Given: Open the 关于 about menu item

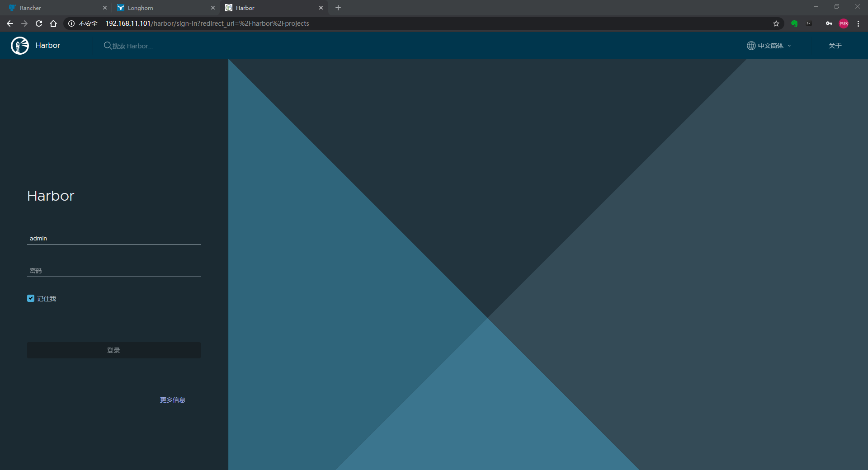Looking at the screenshot, I should coord(835,46).
